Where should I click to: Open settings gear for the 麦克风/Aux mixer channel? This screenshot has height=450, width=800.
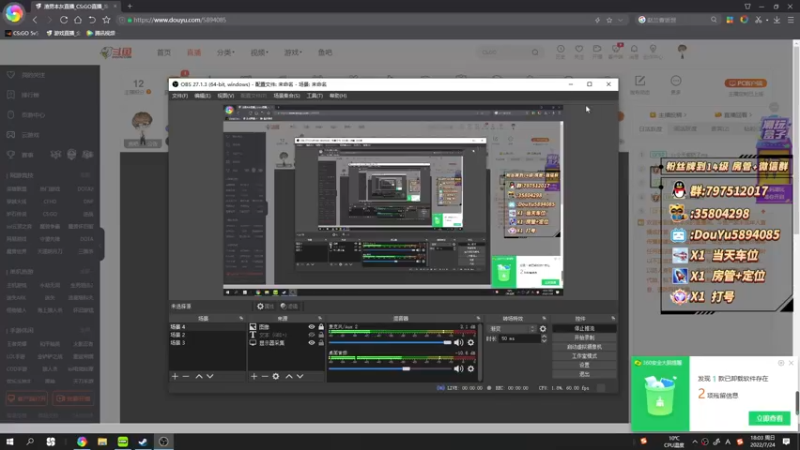pos(470,342)
